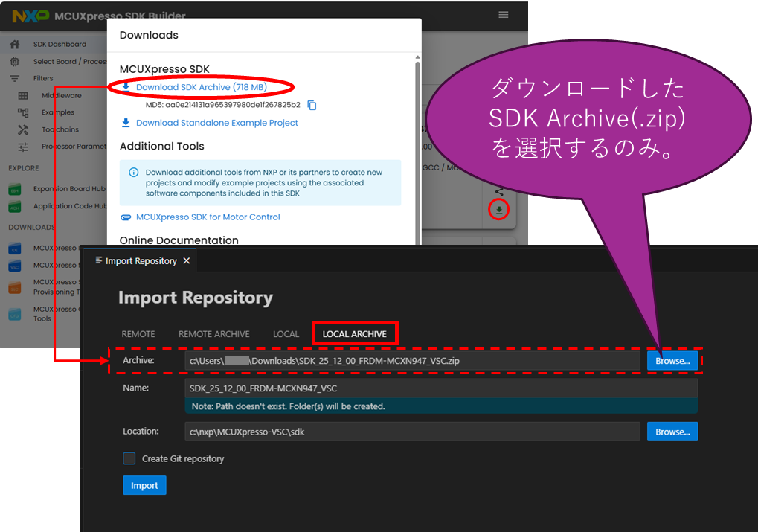The image size is (758, 532).
Task: Open Expansion Board Hub green icon
Action: 14,190
